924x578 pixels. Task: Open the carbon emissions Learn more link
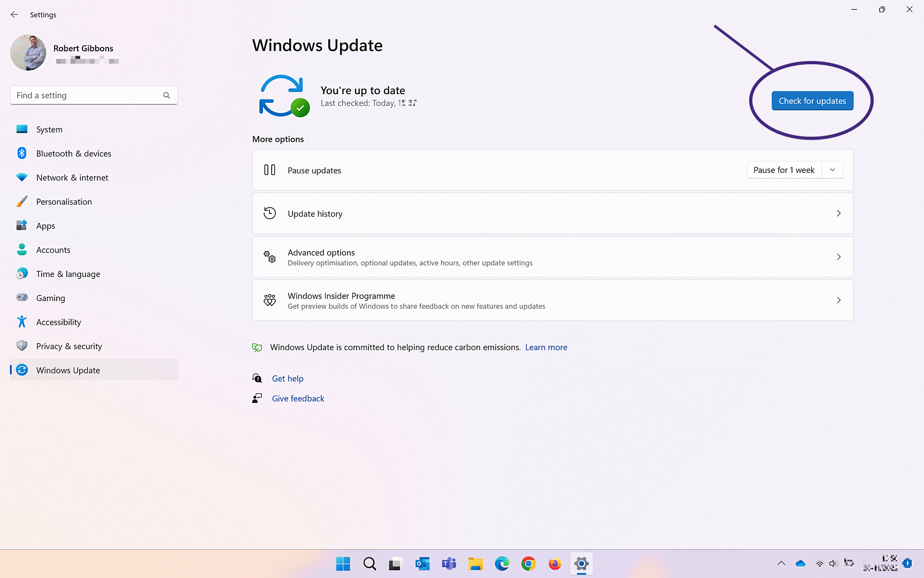click(x=546, y=347)
